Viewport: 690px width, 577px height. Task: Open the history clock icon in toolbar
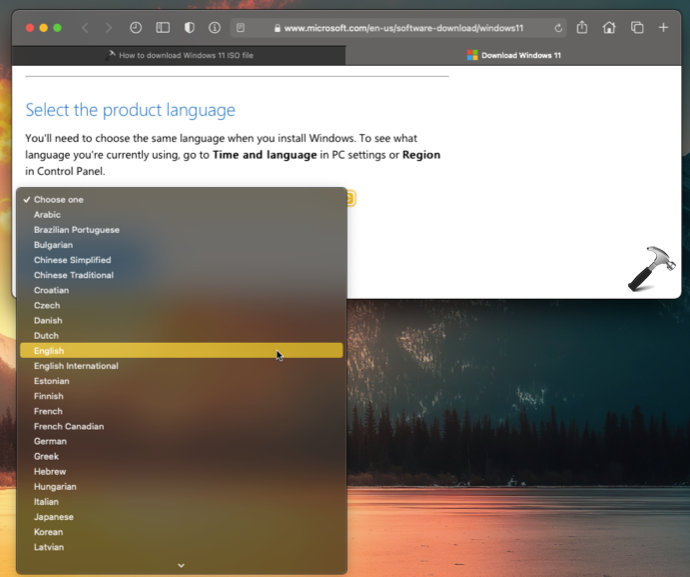click(136, 28)
